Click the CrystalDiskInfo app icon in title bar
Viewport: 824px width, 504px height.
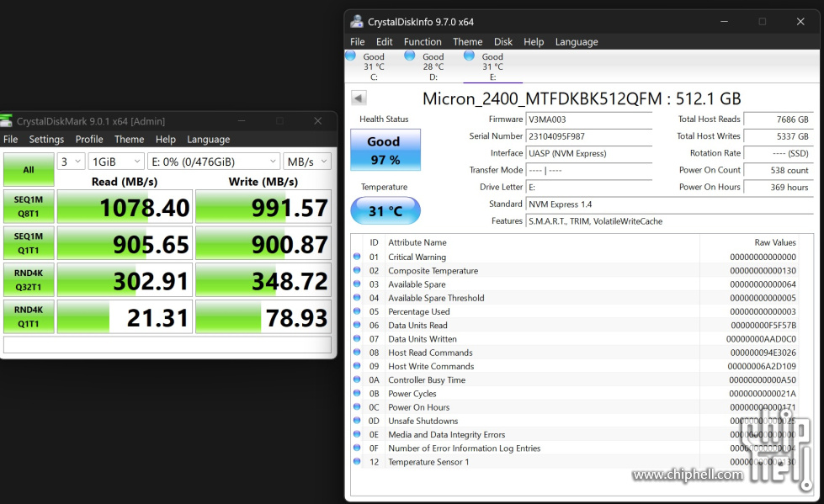(357, 22)
